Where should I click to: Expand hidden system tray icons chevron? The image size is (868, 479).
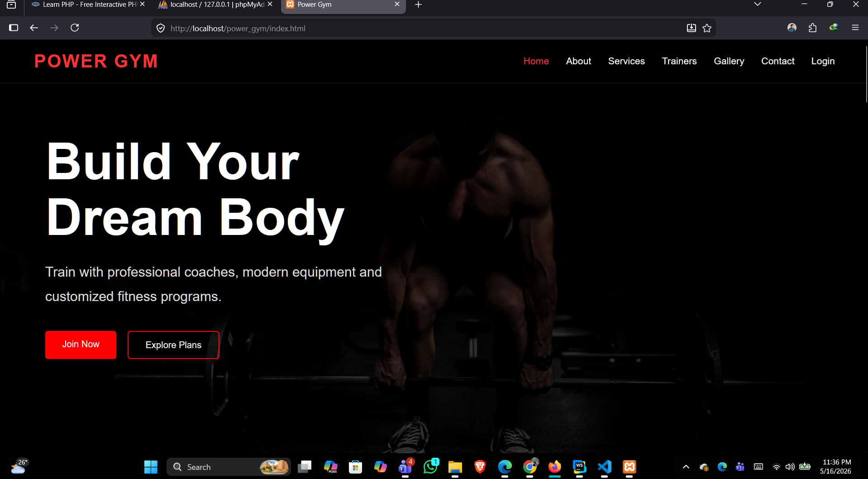[x=686, y=467]
